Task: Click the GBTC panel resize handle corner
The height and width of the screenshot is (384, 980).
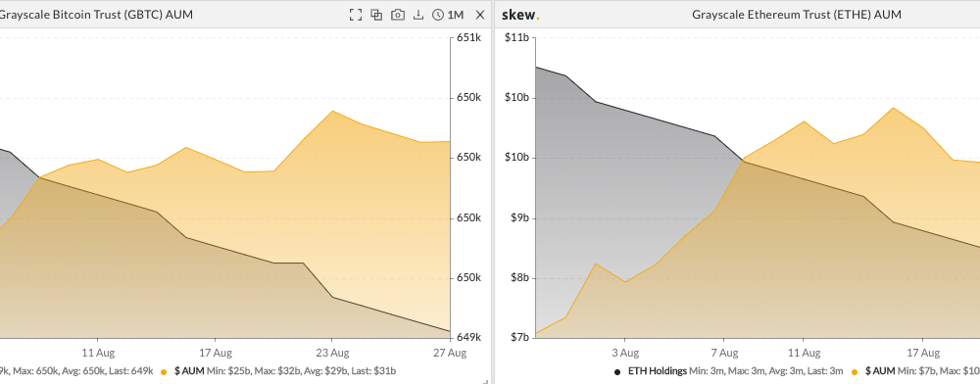Action: pyautogui.click(x=486, y=381)
